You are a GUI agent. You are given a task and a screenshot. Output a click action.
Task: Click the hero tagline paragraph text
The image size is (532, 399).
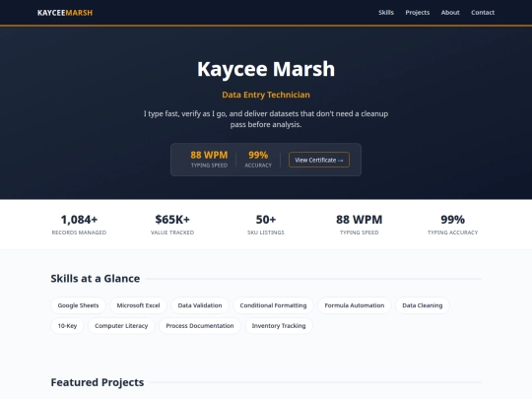tap(266, 119)
